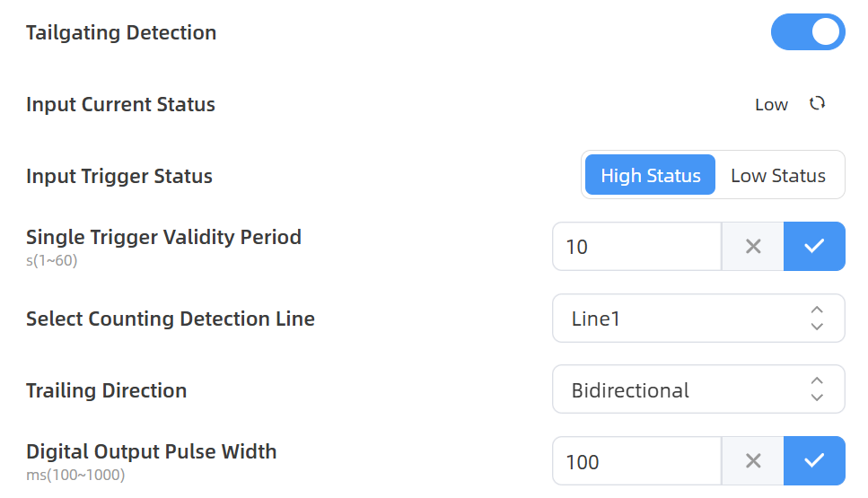Click the Single Trigger Validity Period label
This screenshot has width=868, height=498.
pyautogui.click(x=163, y=238)
